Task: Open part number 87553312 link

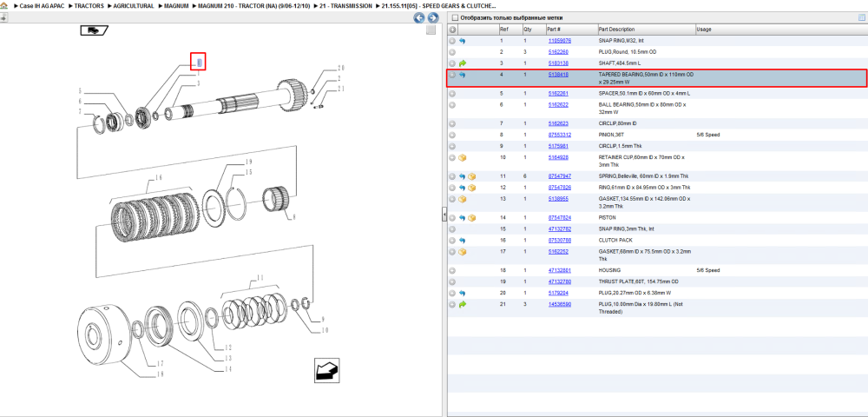Action: tap(560, 136)
